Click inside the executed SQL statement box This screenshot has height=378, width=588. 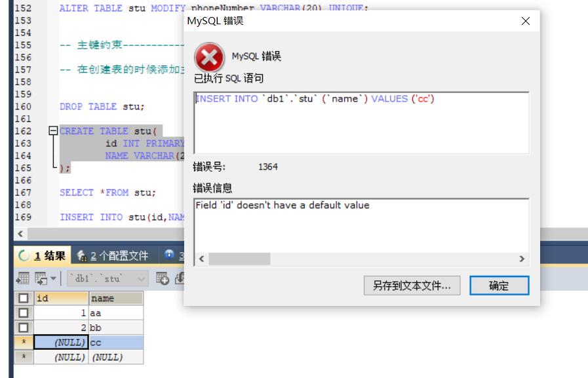tap(361, 123)
